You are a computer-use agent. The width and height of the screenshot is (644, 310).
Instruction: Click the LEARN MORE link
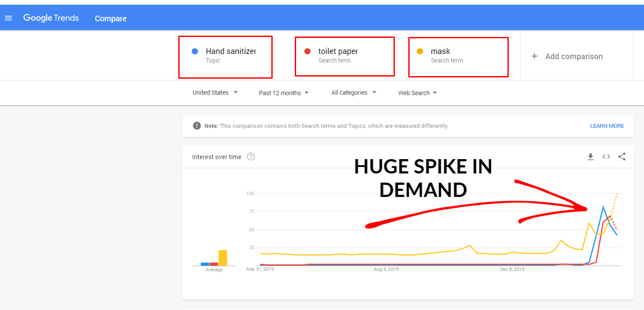pos(607,126)
